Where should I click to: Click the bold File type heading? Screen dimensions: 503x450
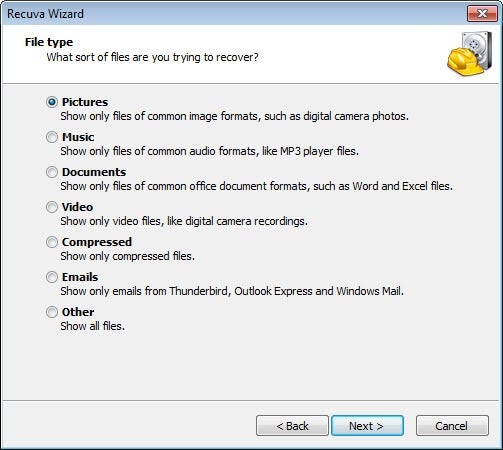point(49,42)
